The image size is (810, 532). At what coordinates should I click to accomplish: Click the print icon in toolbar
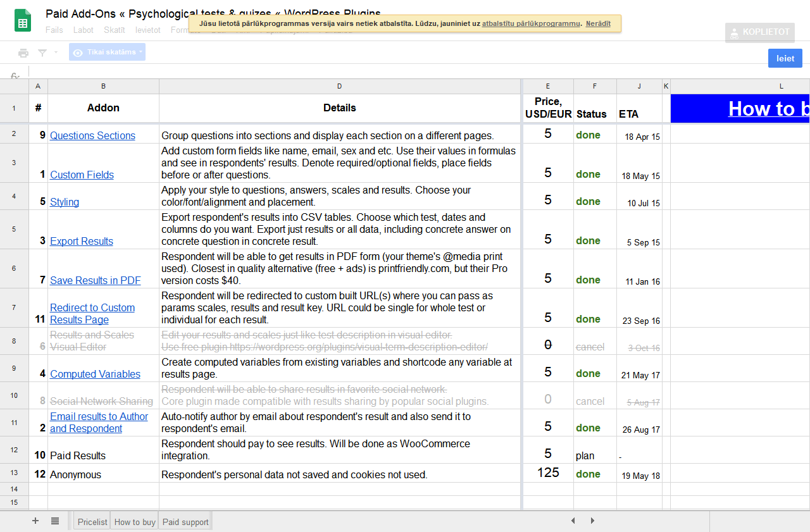click(23, 53)
